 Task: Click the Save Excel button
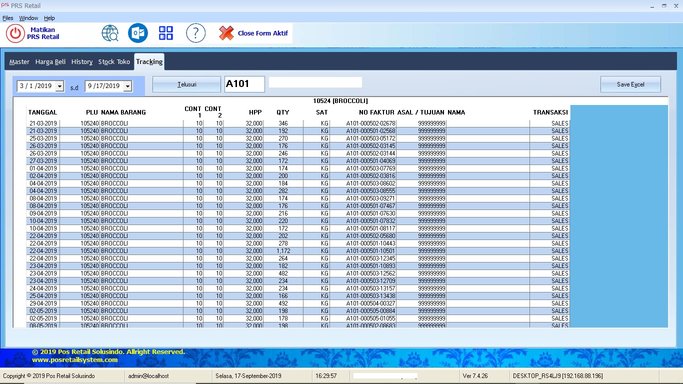tap(630, 84)
